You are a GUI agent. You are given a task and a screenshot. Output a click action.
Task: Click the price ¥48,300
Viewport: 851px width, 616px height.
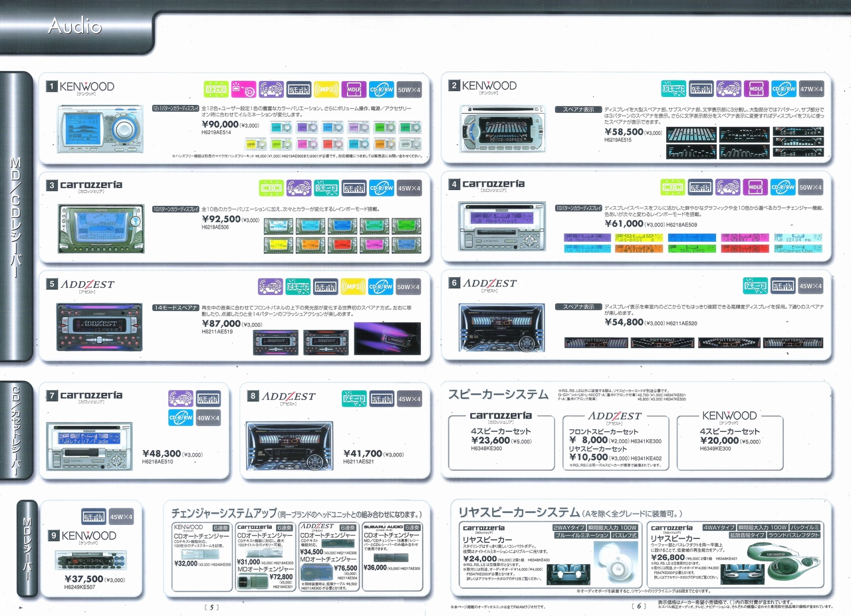(162, 454)
